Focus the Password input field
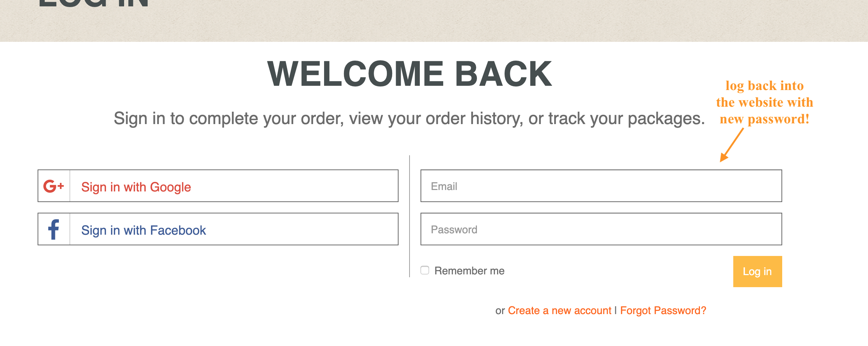Screen dimensions: 868x346 coord(601,229)
